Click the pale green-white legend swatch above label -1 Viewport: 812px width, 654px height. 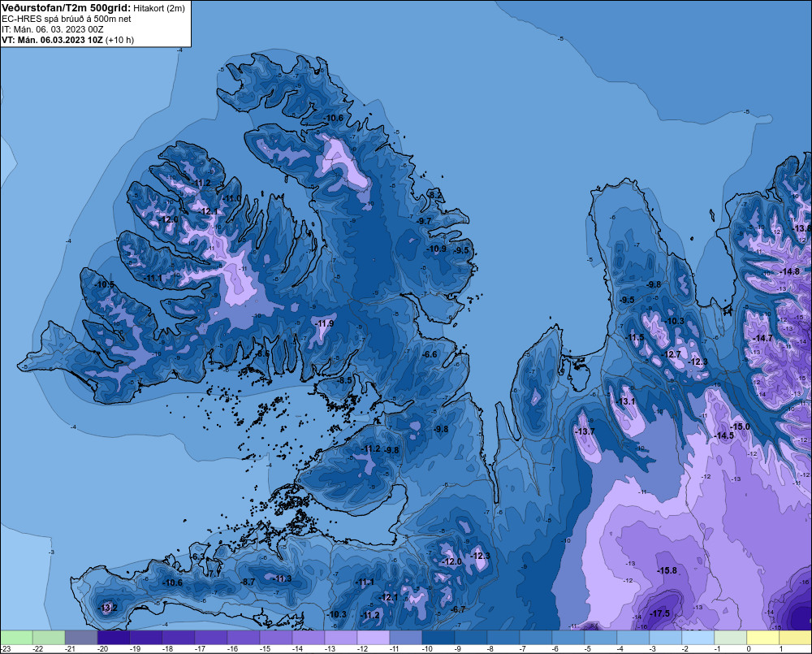coord(730,638)
